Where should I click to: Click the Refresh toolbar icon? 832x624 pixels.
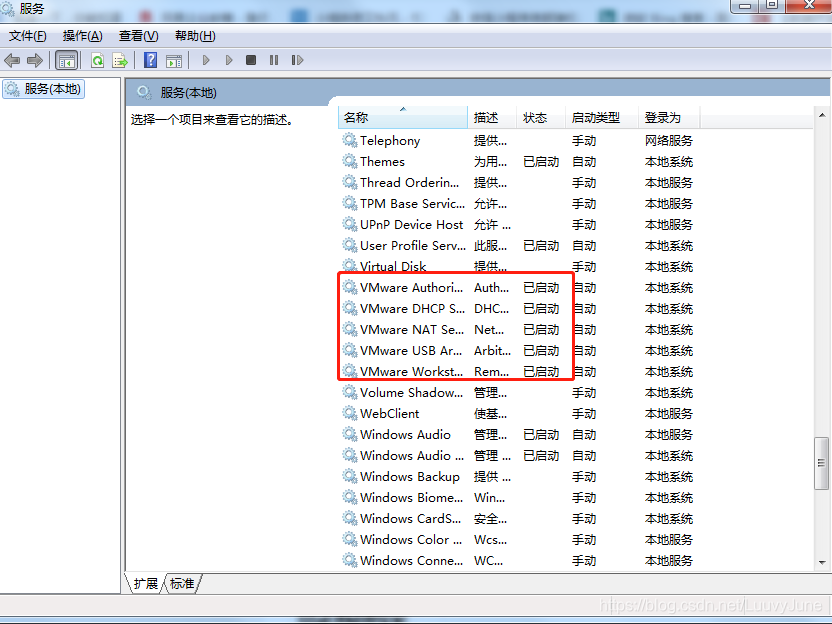point(97,60)
